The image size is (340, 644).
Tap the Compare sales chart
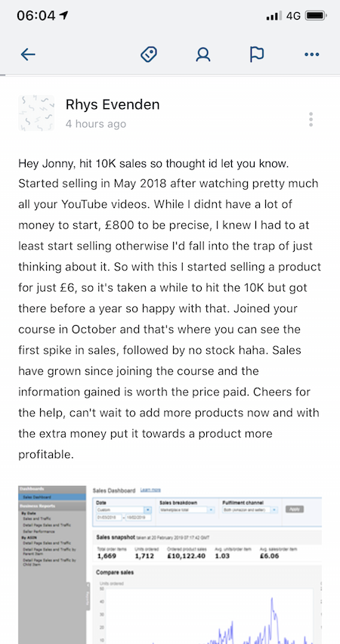[x=209, y=611]
